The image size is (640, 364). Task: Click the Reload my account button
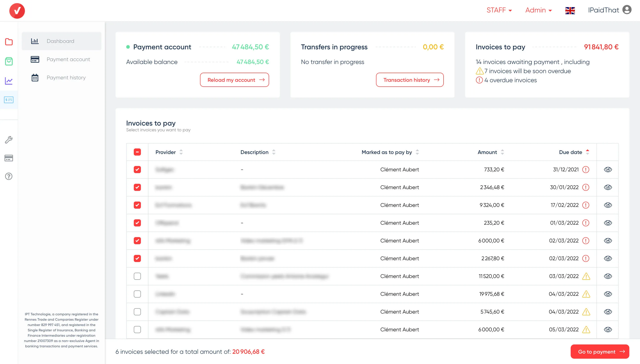tap(234, 80)
